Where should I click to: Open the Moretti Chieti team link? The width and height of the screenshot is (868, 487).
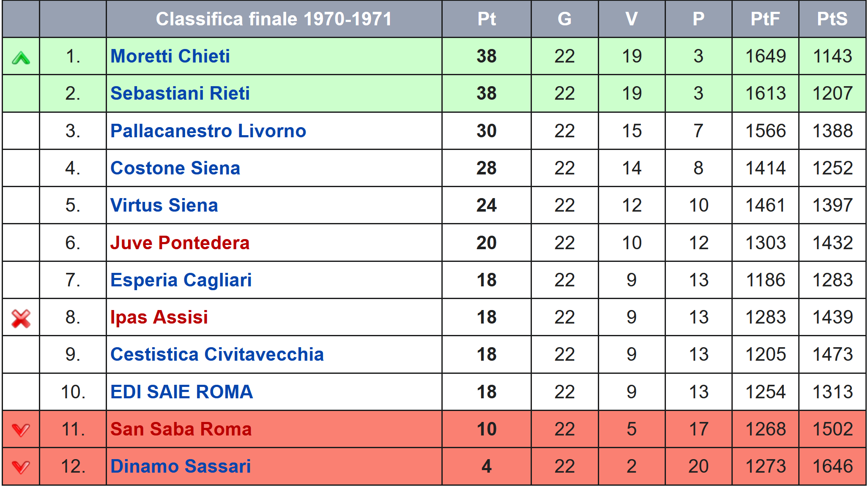point(170,56)
